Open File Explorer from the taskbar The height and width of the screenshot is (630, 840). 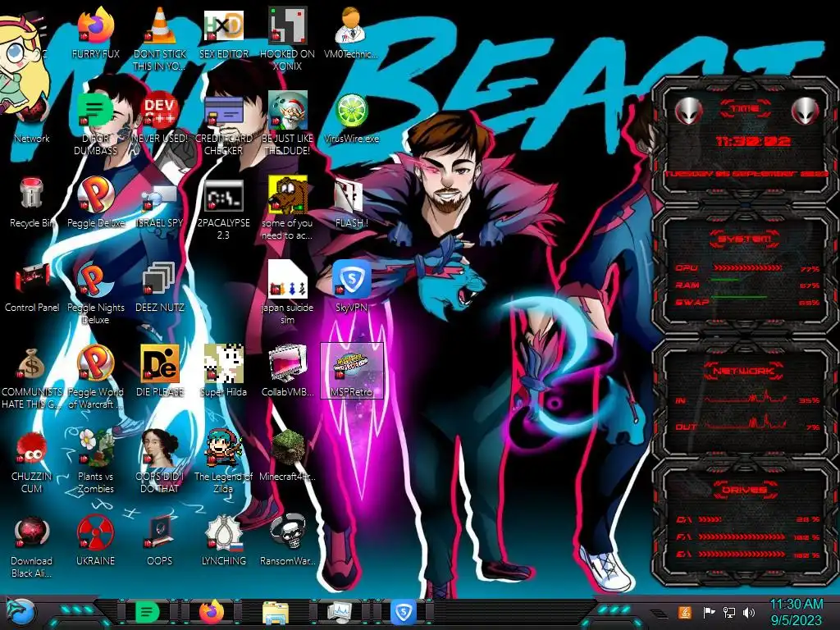276,612
